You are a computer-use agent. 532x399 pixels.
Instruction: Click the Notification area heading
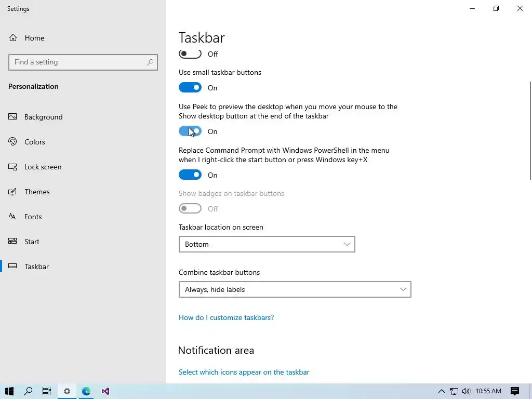tap(216, 350)
